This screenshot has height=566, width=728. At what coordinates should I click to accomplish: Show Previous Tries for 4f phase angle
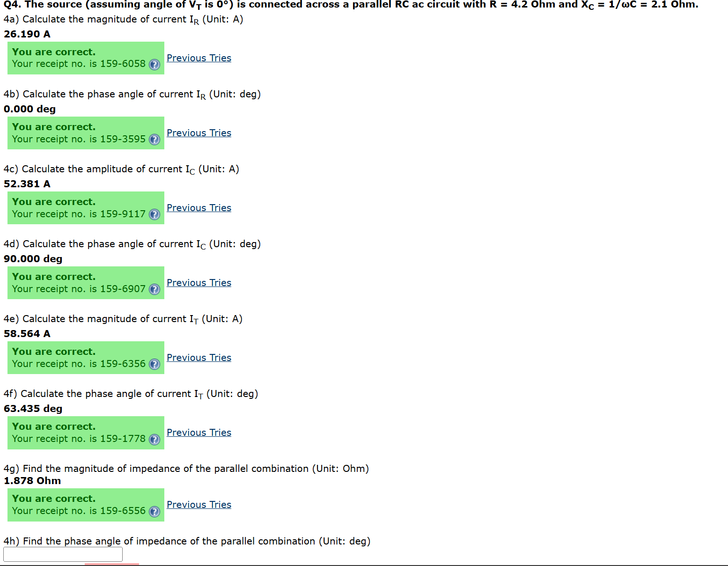[x=199, y=433]
